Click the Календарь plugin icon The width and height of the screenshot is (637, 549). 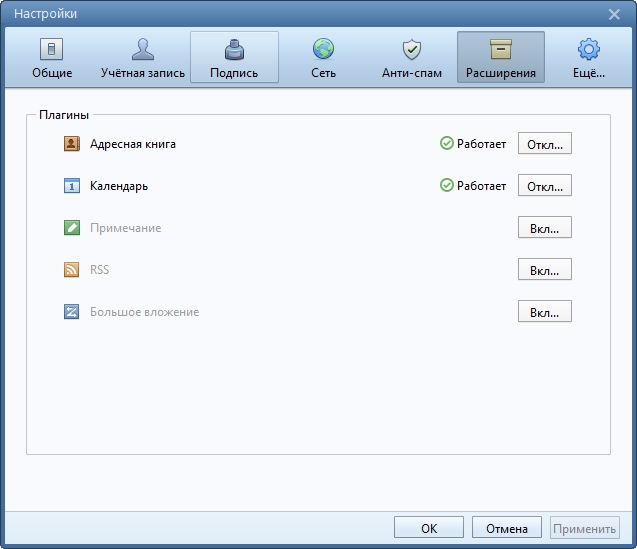click(72, 186)
